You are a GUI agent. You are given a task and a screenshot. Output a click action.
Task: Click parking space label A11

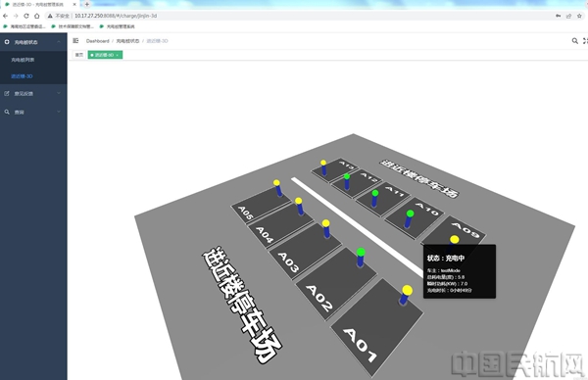coord(395,191)
